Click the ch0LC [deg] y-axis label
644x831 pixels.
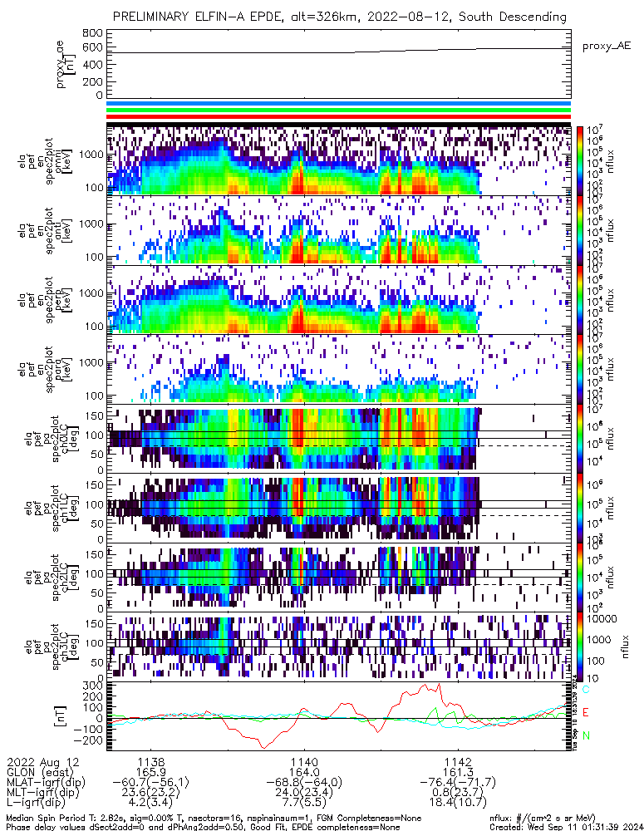pos(52,439)
